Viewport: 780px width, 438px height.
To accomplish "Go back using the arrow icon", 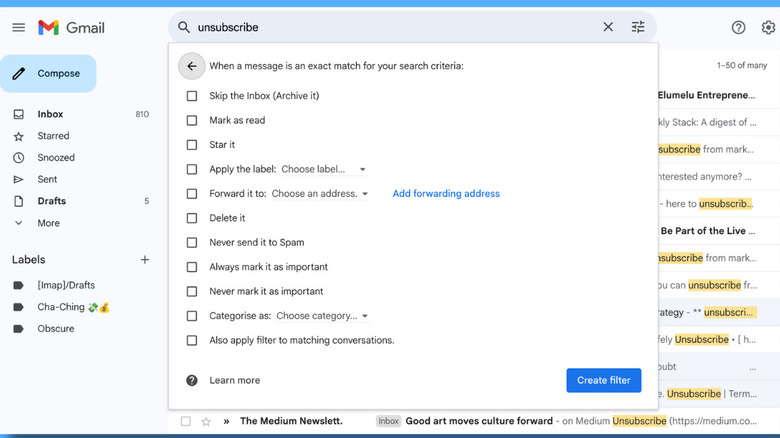I will click(x=191, y=66).
